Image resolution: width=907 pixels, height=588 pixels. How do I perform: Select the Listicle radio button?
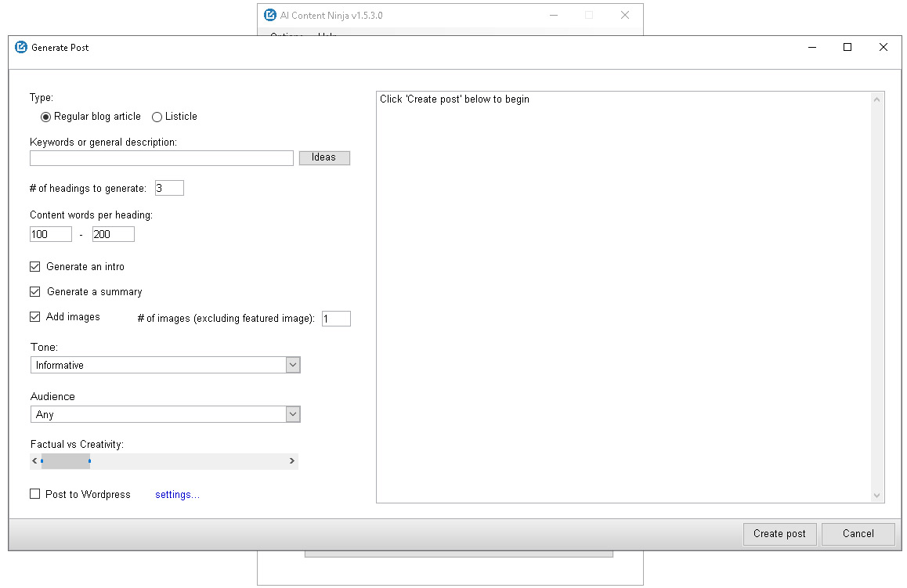coord(157,117)
